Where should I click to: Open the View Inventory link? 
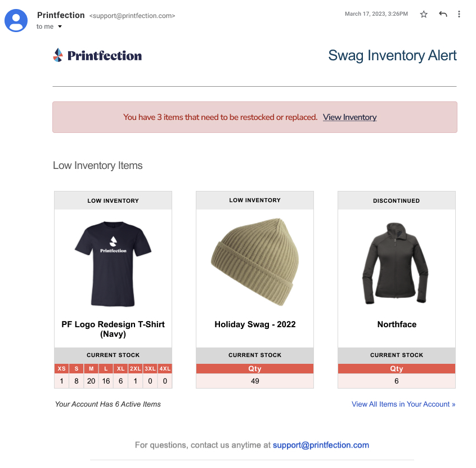click(x=349, y=117)
